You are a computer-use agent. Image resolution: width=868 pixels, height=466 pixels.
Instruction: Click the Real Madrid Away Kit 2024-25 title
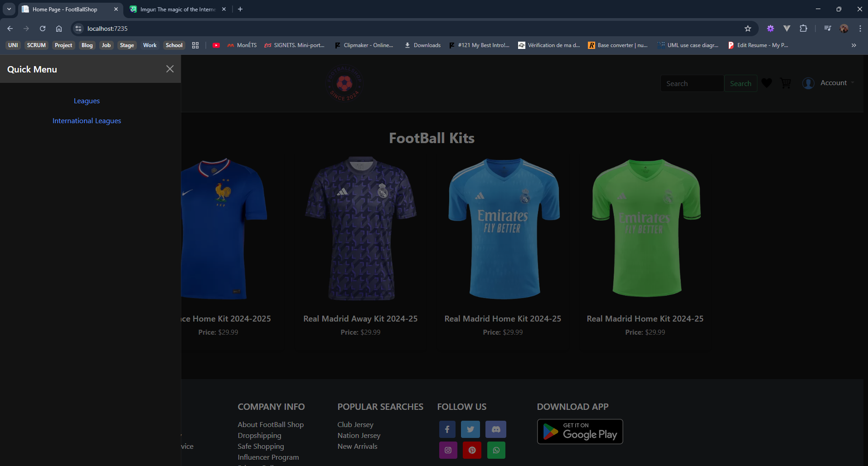(x=360, y=319)
